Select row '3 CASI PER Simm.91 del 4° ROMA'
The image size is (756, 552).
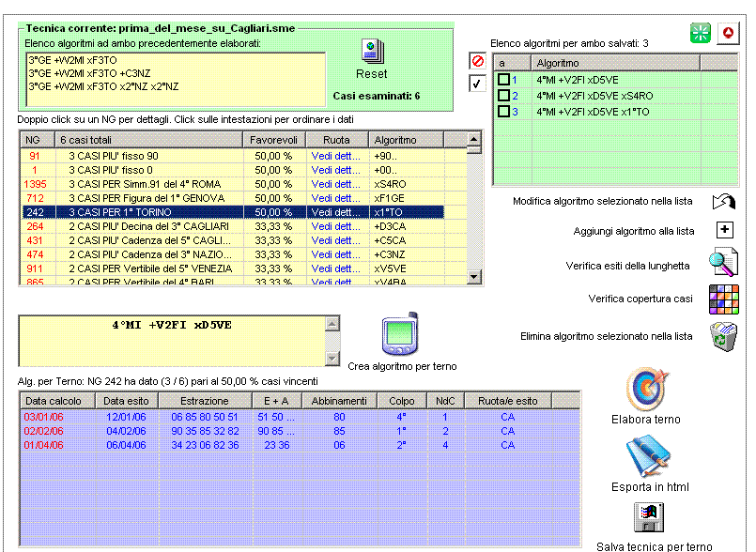(x=232, y=184)
